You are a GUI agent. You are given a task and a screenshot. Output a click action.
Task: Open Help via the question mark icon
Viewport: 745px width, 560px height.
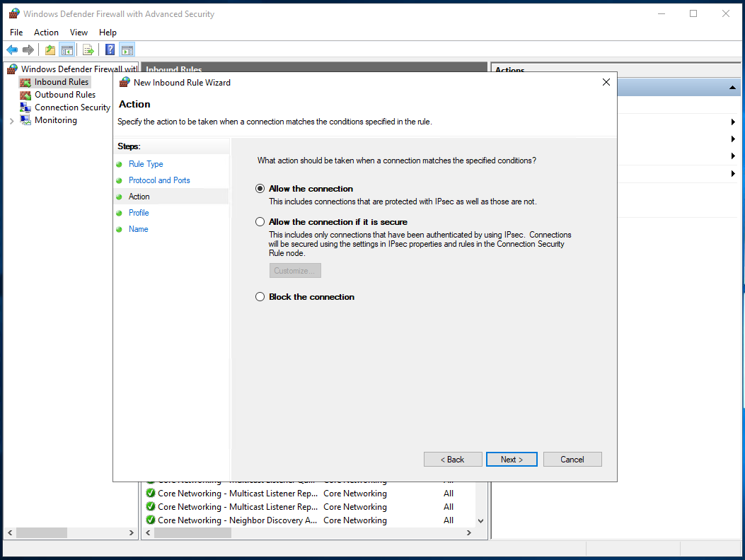[x=110, y=49]
